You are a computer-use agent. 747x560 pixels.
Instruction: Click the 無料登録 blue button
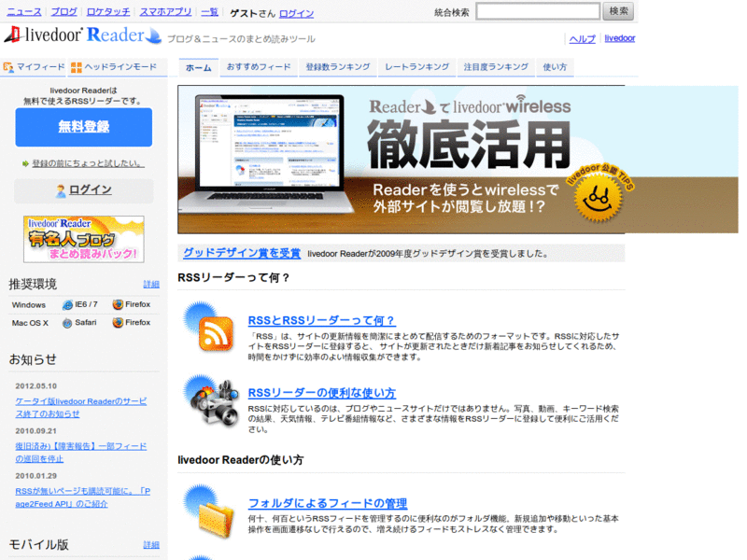click(84, 127)
